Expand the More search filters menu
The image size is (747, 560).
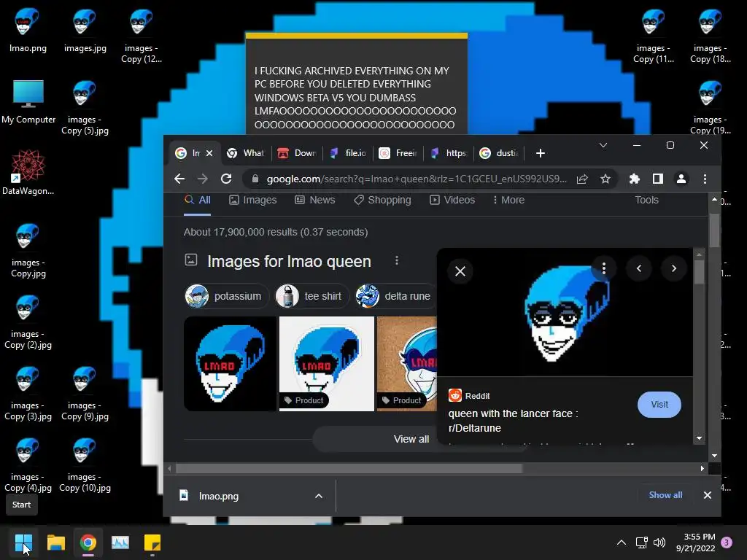tap(508, 201)
